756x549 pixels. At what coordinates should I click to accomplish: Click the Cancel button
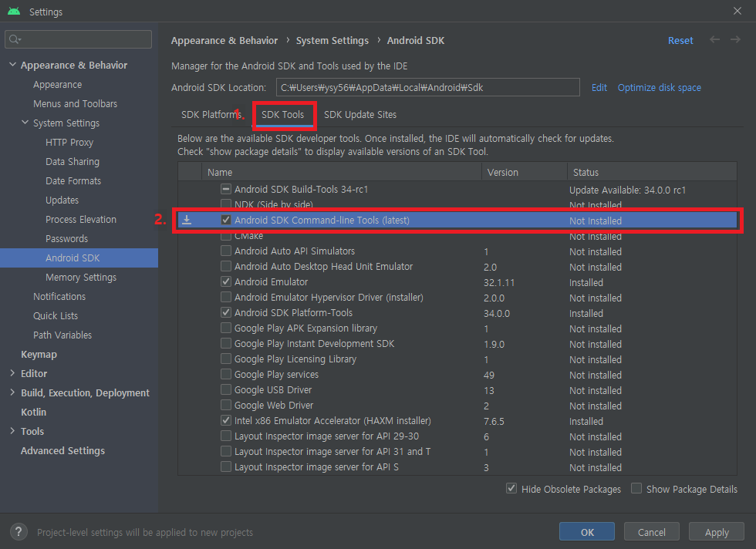(x=651, y=532)
